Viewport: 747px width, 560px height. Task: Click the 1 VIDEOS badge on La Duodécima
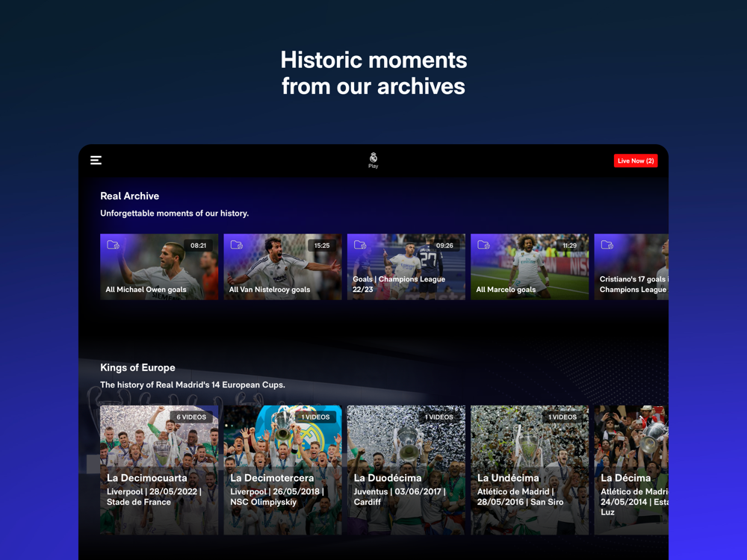[438, 417]
